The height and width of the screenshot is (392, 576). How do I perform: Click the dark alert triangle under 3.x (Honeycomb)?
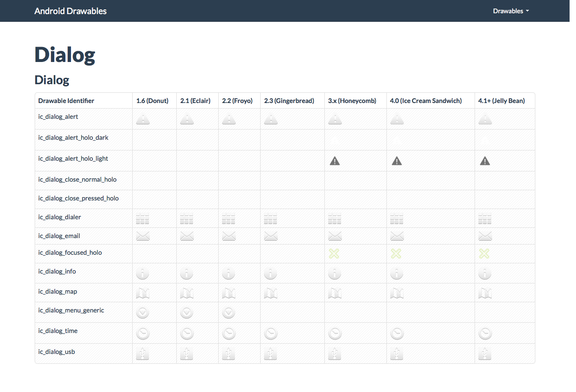(x=335, y=161)
